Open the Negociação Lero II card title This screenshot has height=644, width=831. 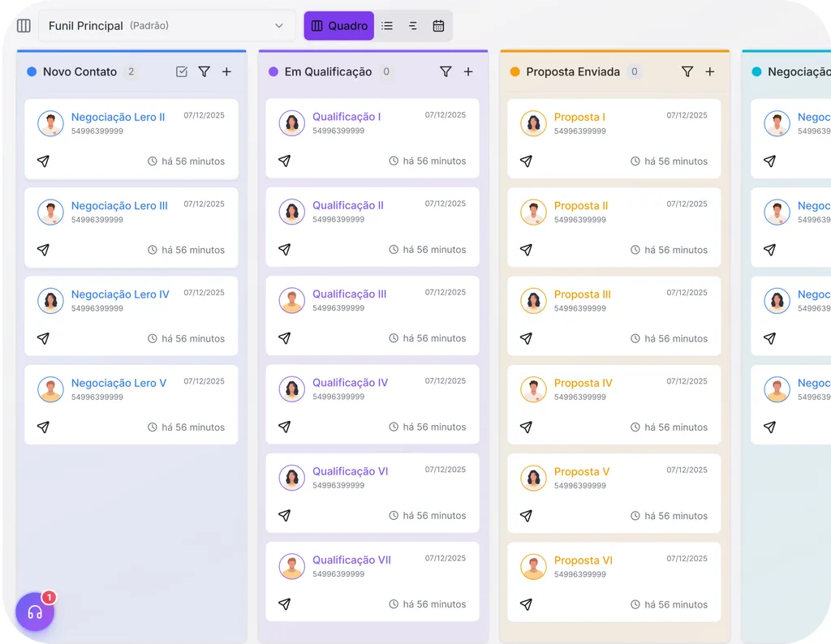pos(118,117)
